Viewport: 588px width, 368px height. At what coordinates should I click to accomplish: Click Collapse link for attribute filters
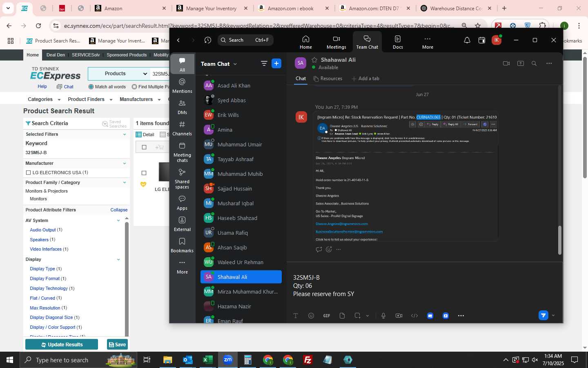click(x=119, y=210)
